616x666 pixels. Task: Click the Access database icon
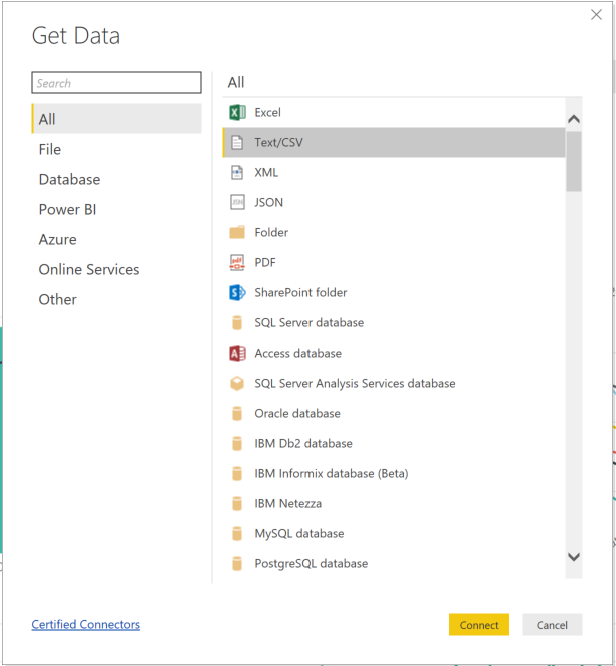click(237, 353)
